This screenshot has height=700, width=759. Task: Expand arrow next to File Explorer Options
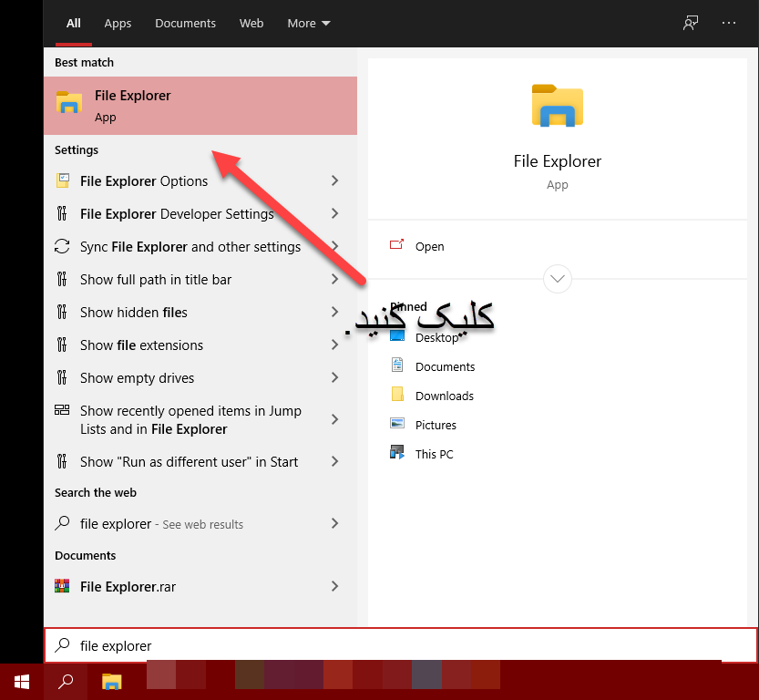[x=334, y=180]
